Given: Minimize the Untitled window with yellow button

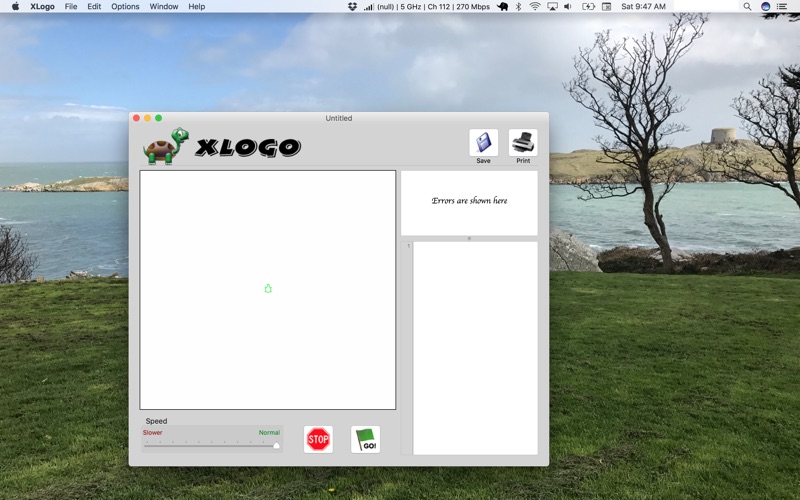Looking at the screenshot, I should [x=147, y=118].
